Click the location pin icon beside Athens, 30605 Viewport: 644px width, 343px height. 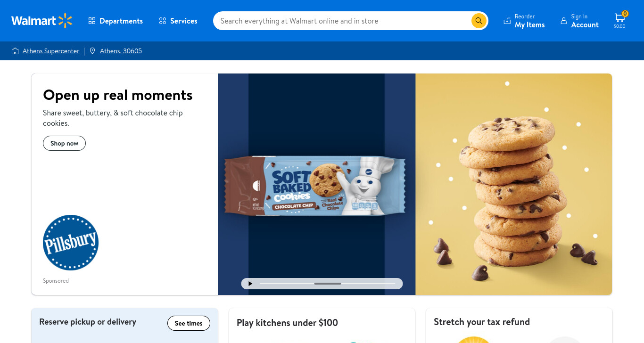[92, 51]
